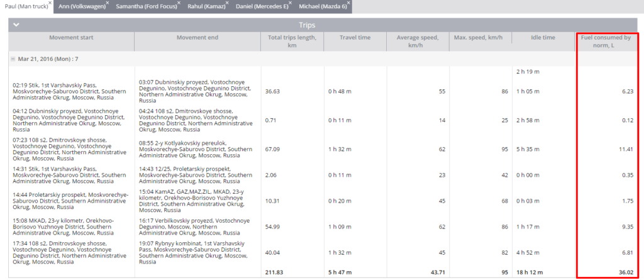Select the 14:44 Proletarskiy prospekt movement start
This screenshot has height=280, width=644.
[70, 201]
